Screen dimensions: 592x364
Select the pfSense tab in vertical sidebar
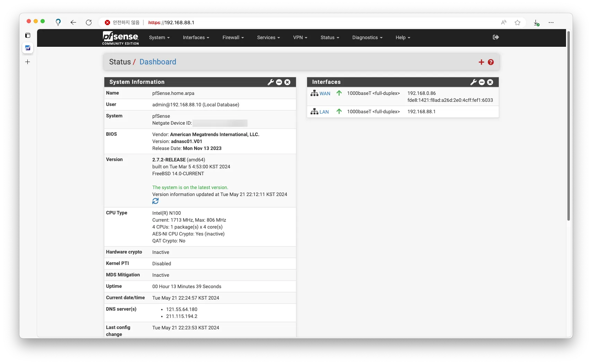(28, 48)
